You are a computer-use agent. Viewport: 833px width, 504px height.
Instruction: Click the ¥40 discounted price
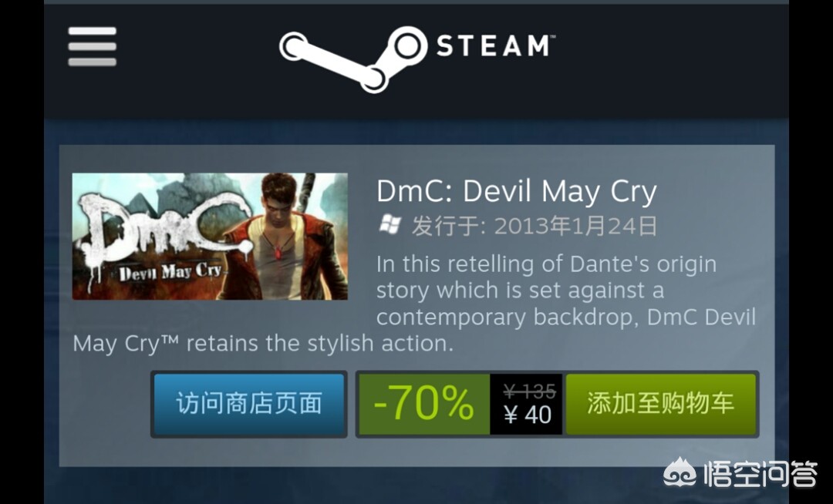[x=528, y=415]
